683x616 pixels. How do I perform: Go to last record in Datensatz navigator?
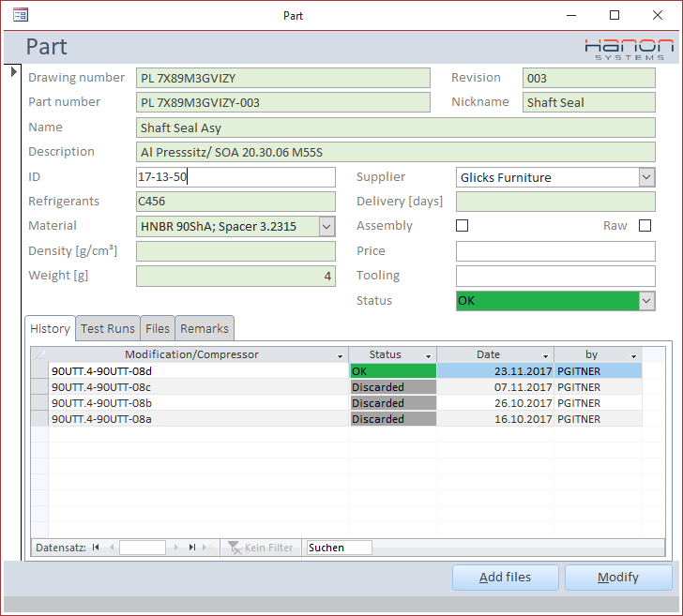click(192, 548)
